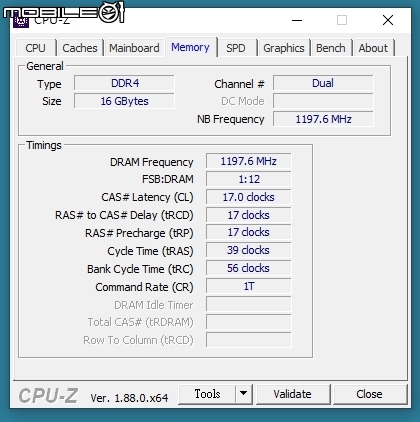420x422 pixels.
Task: Select the Command Rate 1T value
Action: point(249,286)
